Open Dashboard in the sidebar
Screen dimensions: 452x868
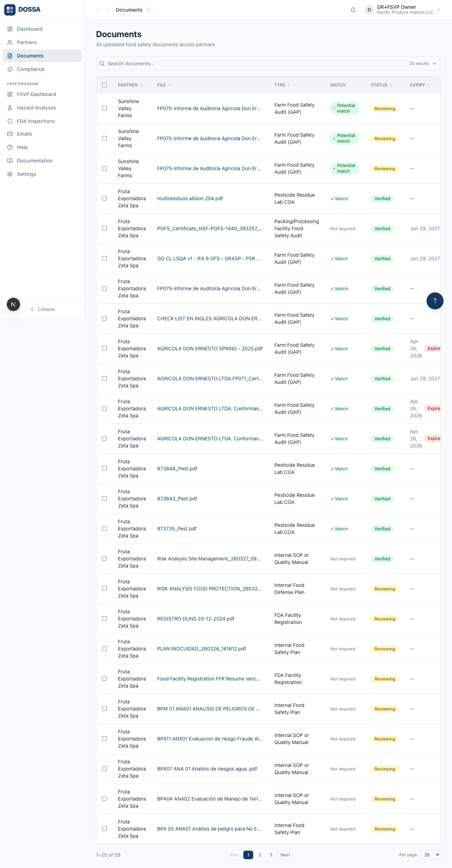42,29
